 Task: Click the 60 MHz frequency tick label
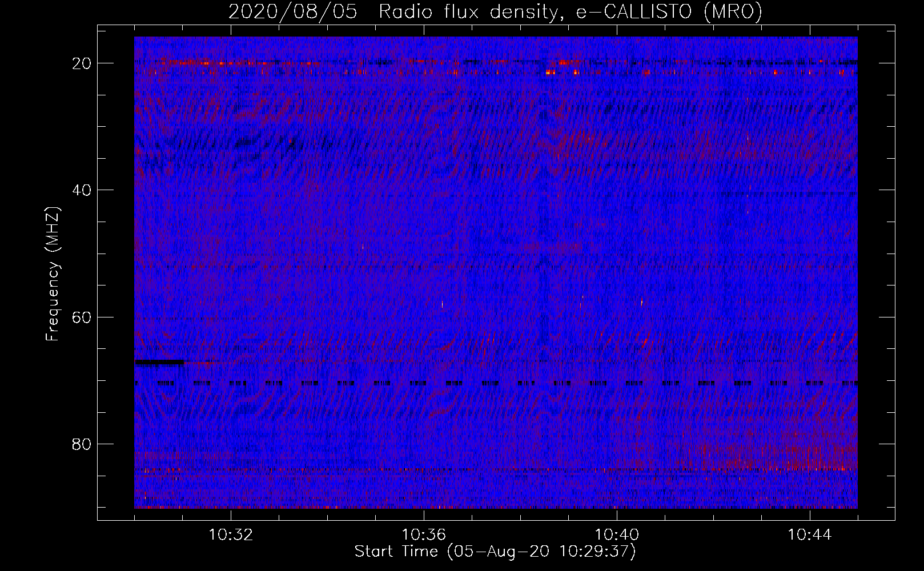click(x=82, y=317)
